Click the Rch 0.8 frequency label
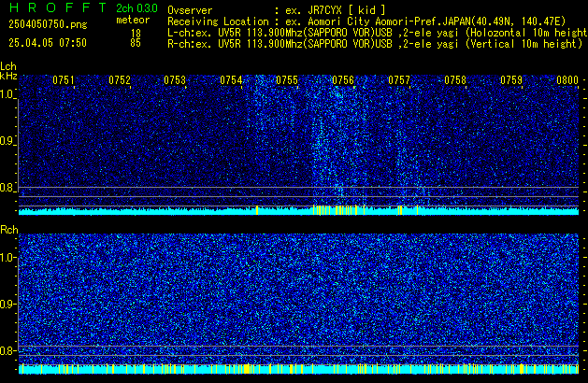Image resolution: width=588 pixels, height=383 pixels. 7,350
